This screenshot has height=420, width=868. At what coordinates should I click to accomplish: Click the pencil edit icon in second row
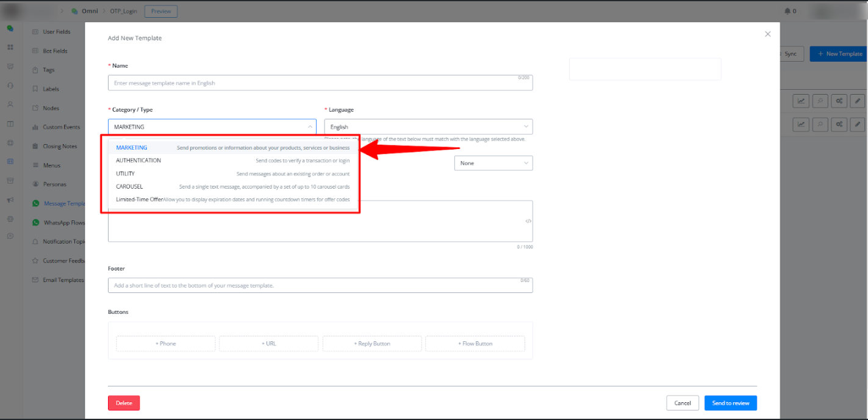tap(858, 125)
